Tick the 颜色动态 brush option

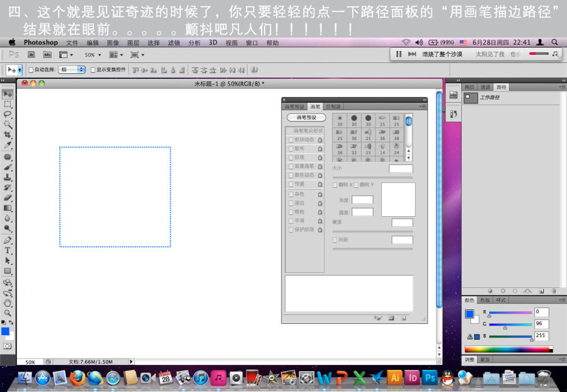tap(291, 175)
